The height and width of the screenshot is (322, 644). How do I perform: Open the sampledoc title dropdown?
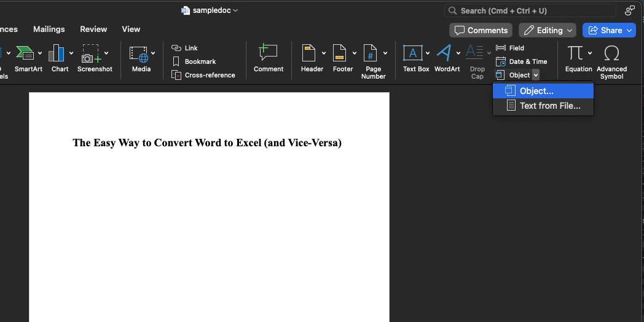pos(235,10)
